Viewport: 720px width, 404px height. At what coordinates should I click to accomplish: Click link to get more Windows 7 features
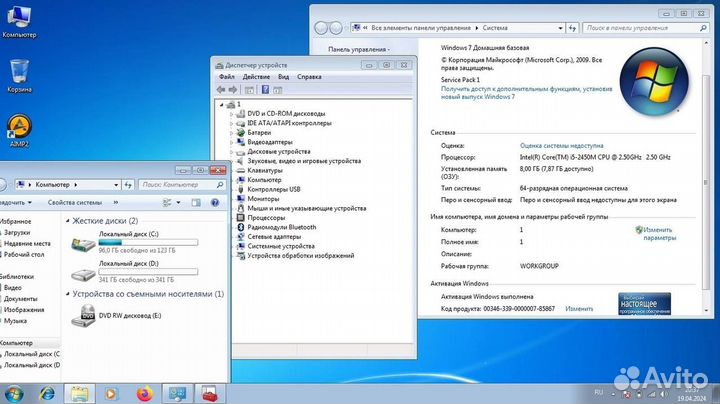tap(526, 93)
